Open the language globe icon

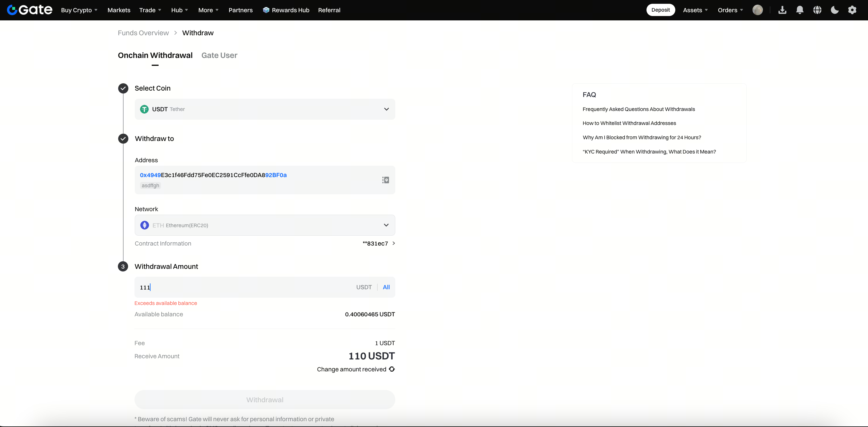pyautogui.click(x=817, y=10)
